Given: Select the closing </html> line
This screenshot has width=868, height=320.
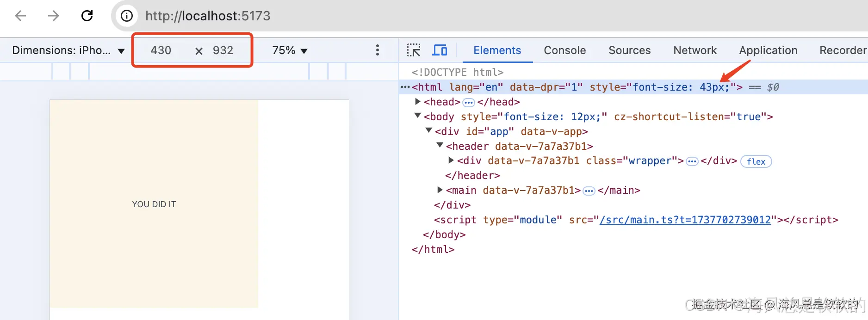Looking at the screenshot, I should click(x=433, y=249).
